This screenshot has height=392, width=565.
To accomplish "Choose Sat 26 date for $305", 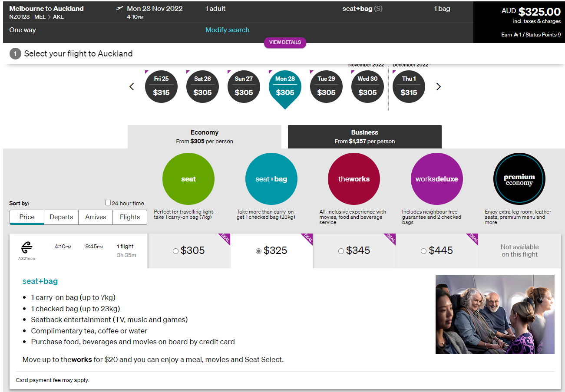I will coord(202,87).
